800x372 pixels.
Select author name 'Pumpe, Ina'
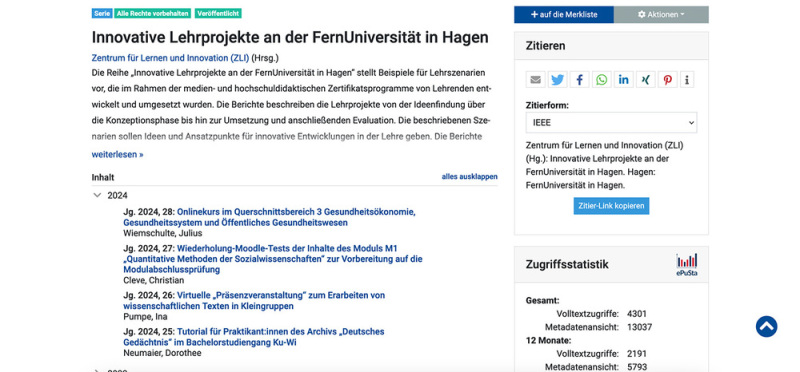tap(145, 316)
